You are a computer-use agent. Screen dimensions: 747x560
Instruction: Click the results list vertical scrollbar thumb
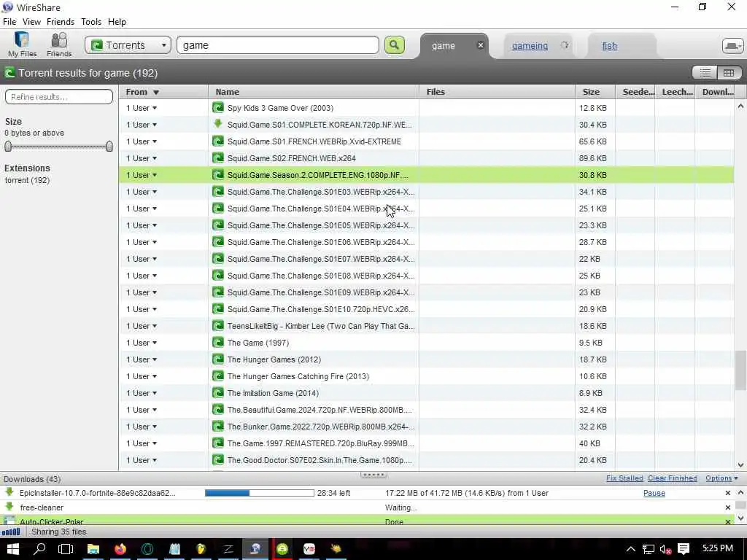point(740,370)
